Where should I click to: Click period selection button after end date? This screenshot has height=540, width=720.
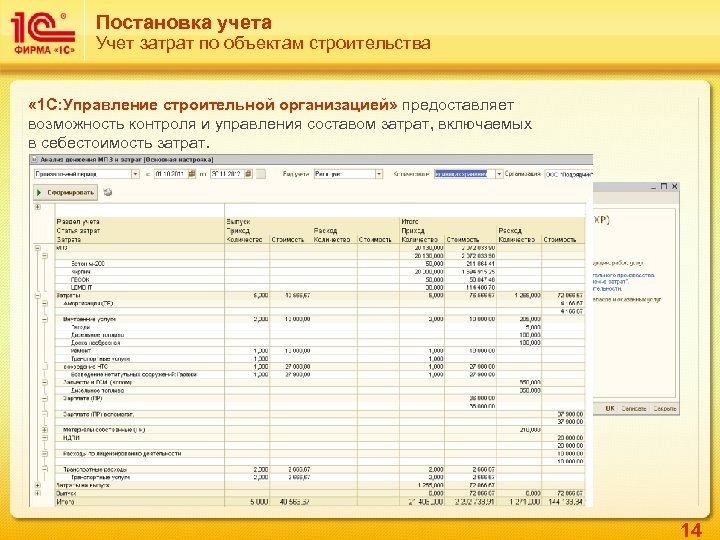(260, 174)
